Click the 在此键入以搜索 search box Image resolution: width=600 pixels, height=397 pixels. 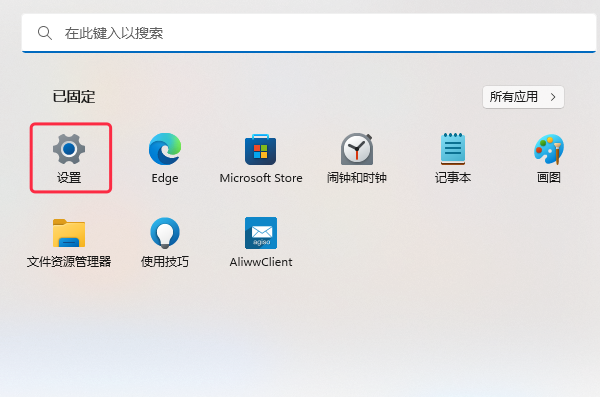point(309,33)
